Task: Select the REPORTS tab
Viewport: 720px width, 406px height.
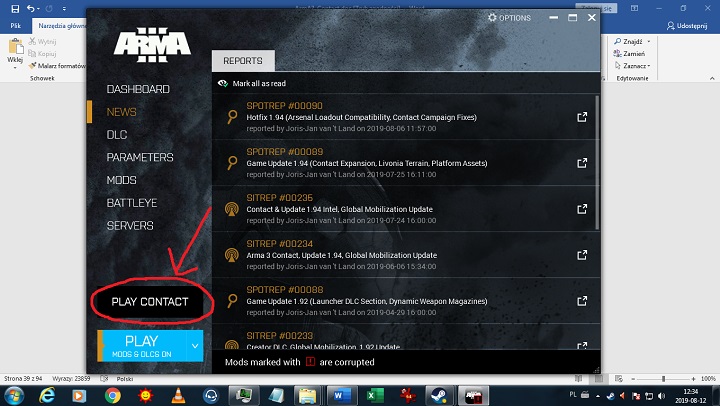Action: [243, 61]
